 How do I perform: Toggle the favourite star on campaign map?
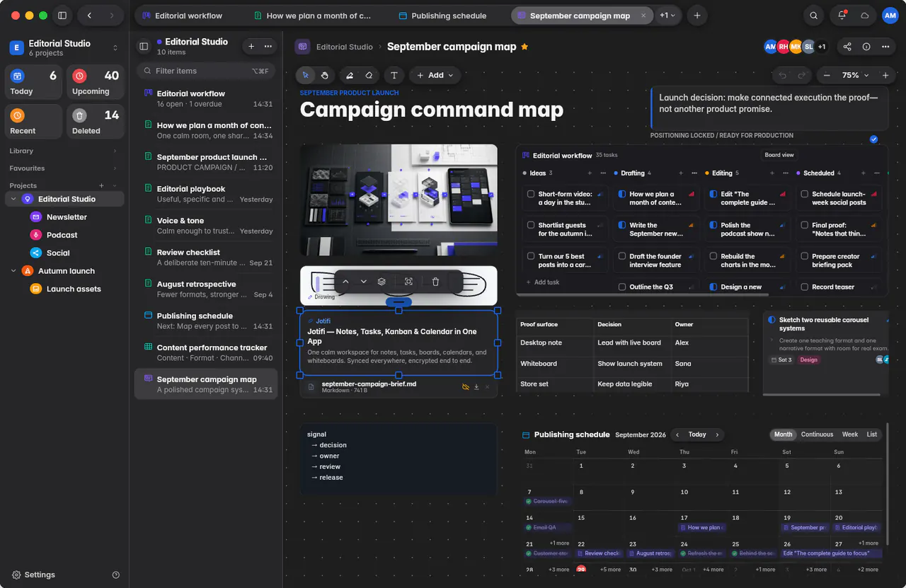(524, 47)
